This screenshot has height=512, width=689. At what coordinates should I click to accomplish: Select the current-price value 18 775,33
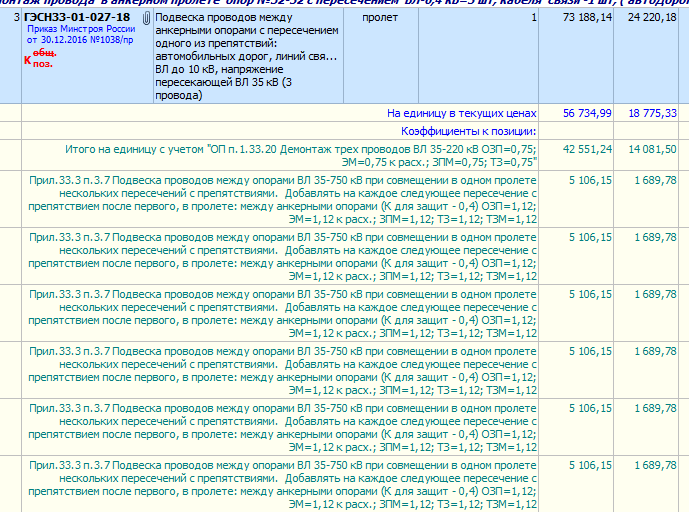click(653, 113)
